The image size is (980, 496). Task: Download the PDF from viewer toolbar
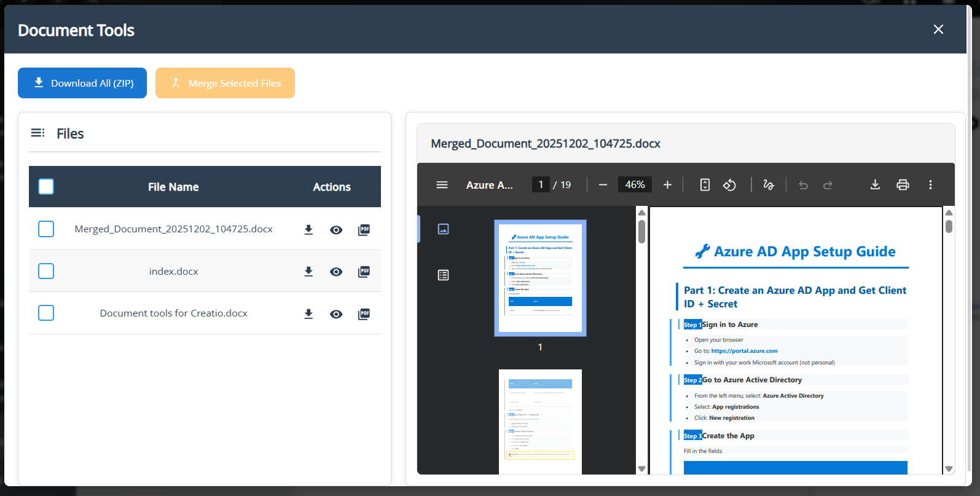(875, 185)
